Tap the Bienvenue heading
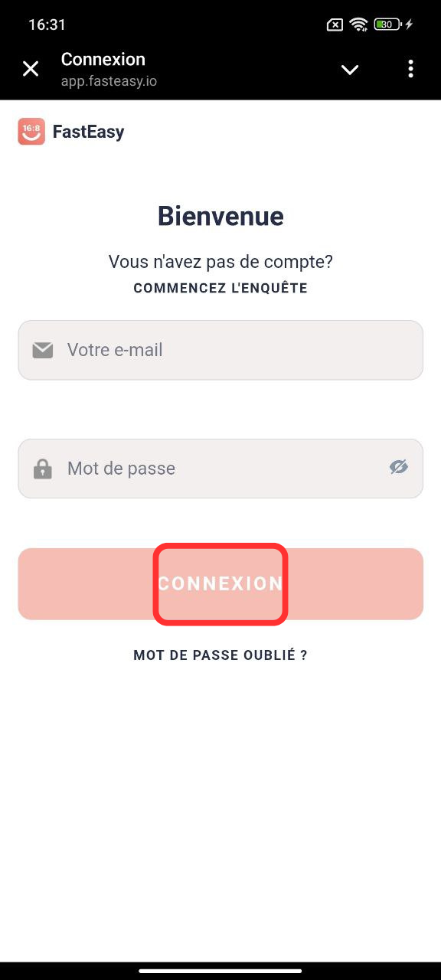 click(x=220, y=217)
